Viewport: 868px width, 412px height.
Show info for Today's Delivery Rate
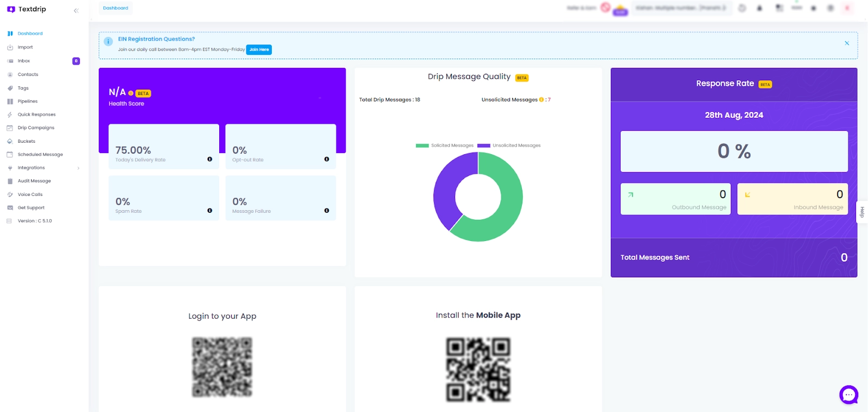209,159
